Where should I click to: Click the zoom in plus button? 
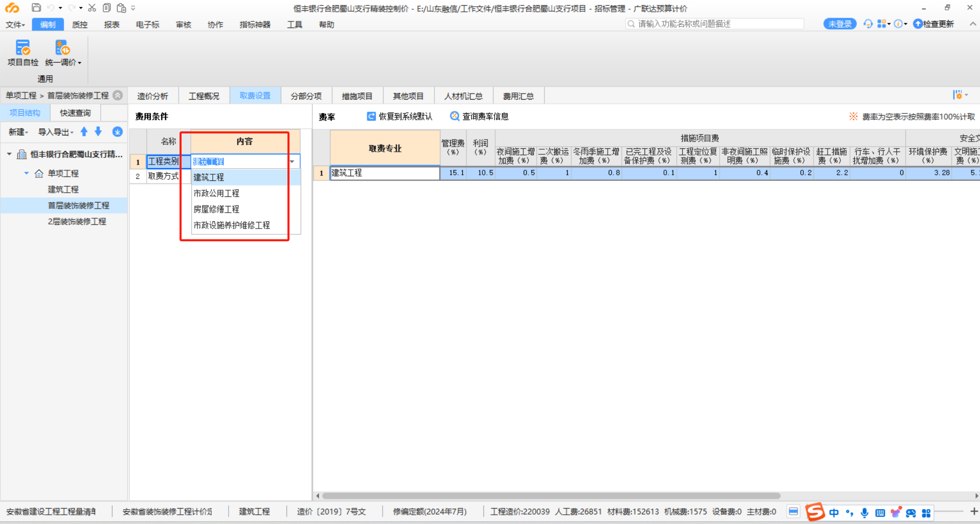coord(974,511)
